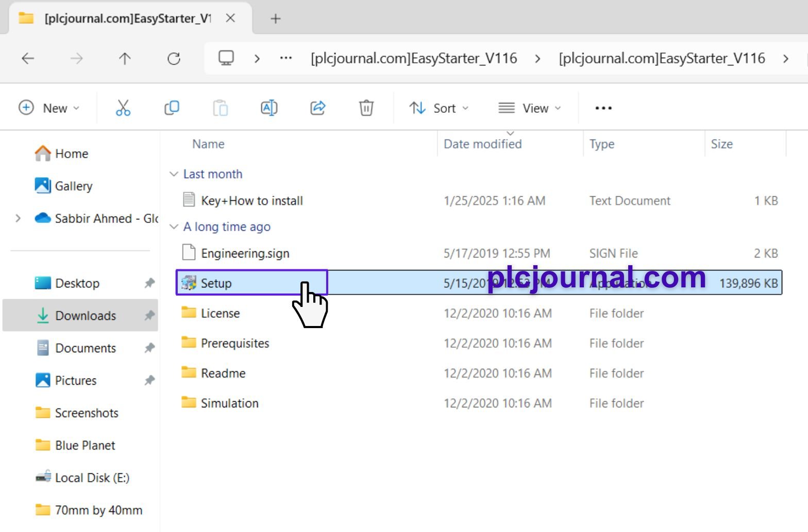808x532 pixels.
Task: Expand the Sabbir Ahmed OneDrive node
Action: [x=18, y=218]
